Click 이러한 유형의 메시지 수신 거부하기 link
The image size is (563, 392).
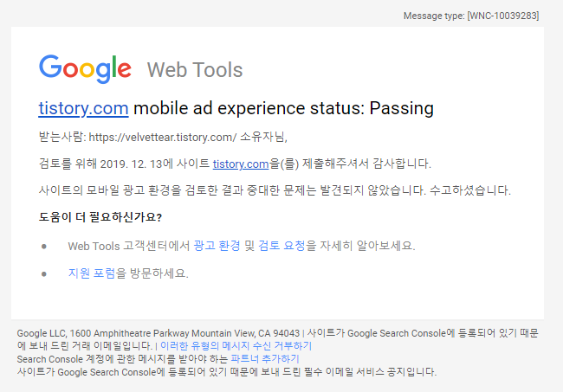click(x=236, y=346)
